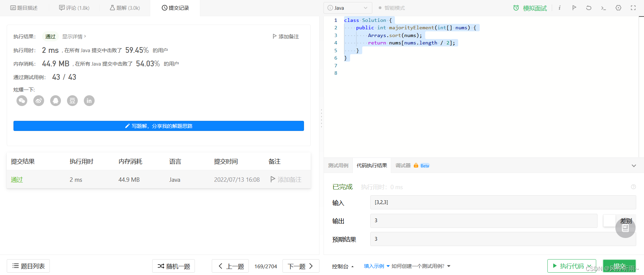Go to 下一题 next problem
644x275 pixels.
tap(301, 266)
